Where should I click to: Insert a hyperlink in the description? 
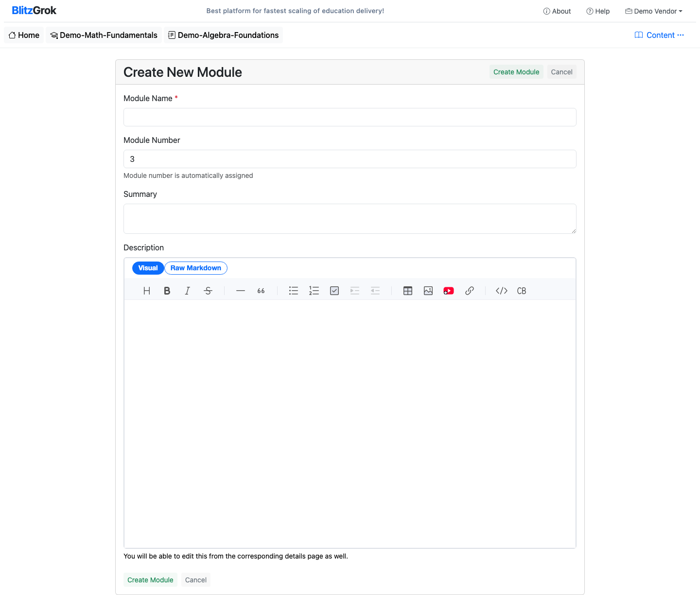[x=469, y=291]
